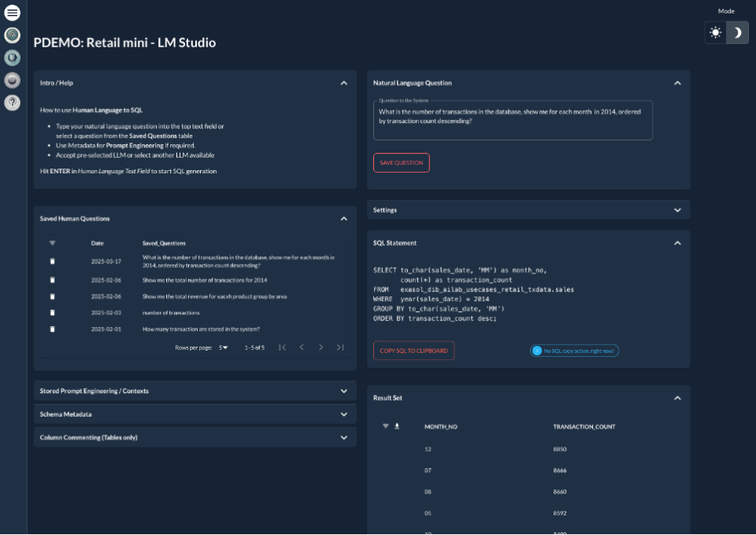Screen dimensions: 756x535
Task: Open the hamburger menu in the sidebar
Action: (12, 12)
